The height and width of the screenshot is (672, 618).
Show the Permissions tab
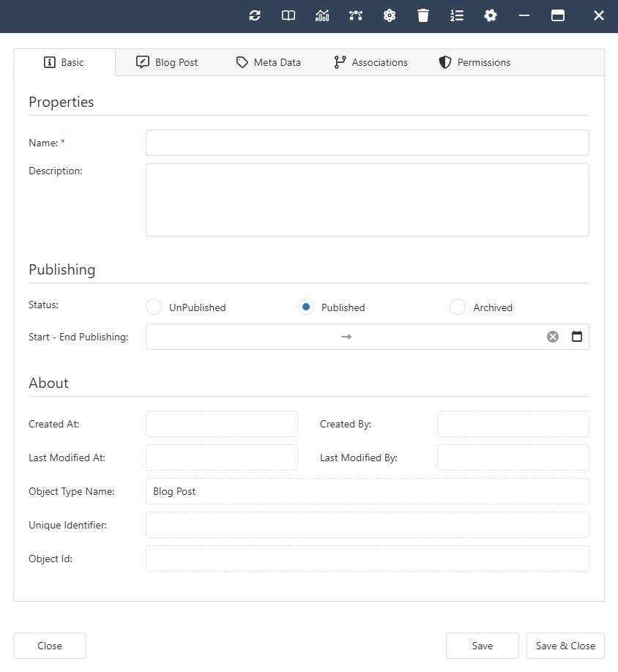click(474, 62)
